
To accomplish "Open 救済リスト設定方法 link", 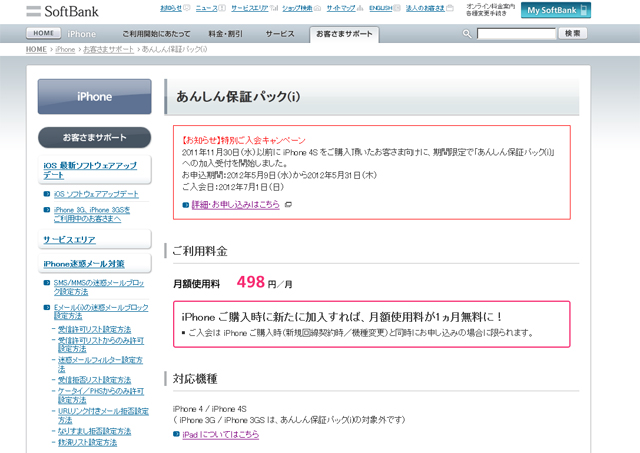I will point(87,442).
